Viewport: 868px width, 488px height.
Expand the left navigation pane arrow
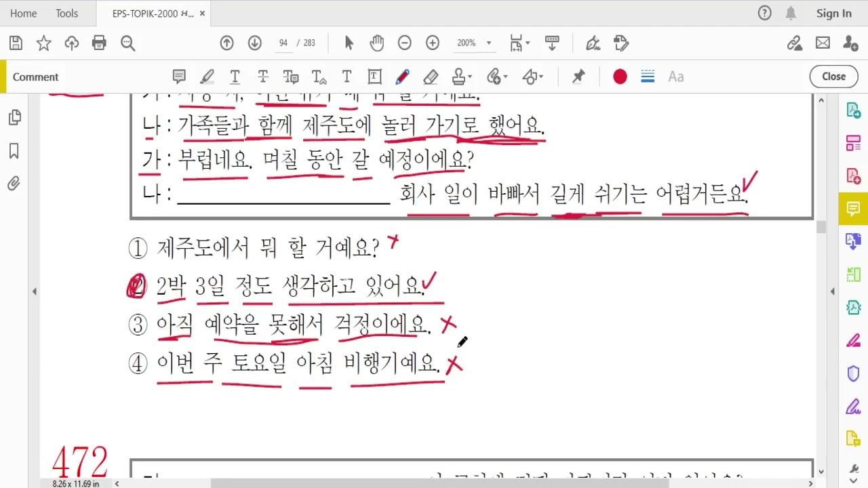tap(34, 291)
